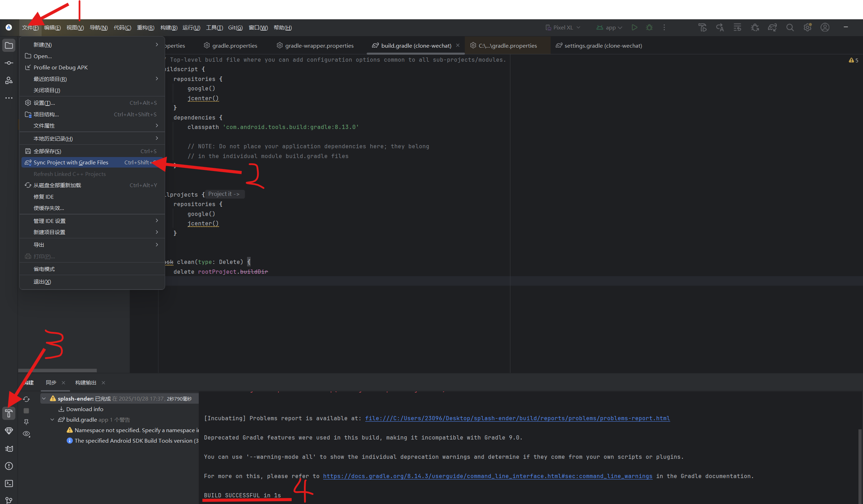863x504 pixels.
Task: Sync project with Gradle files toolbar icon
Action: pyautogui.click(x=772, y=27)
